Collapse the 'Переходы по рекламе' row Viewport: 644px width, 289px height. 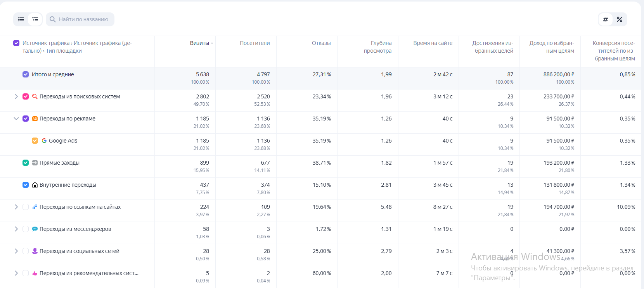point(16,119)
